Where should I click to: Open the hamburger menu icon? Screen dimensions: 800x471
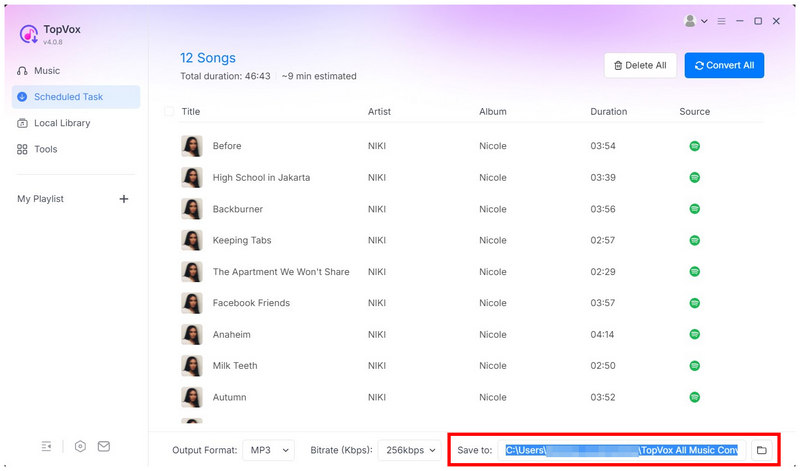[x=721, y=21]
